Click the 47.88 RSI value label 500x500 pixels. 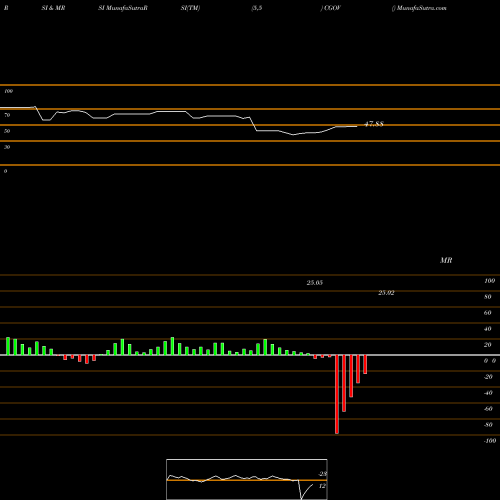coord(374,124)
